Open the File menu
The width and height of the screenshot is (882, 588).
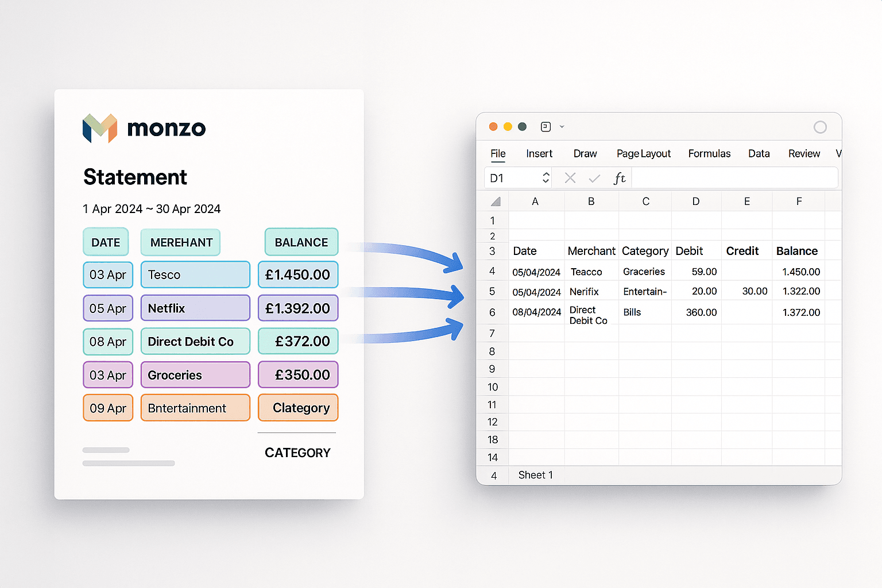coord(498,153)
